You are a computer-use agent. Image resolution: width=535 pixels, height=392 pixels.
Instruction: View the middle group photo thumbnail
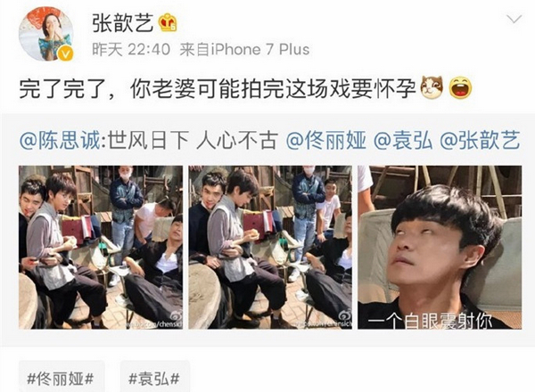(270, 248)
